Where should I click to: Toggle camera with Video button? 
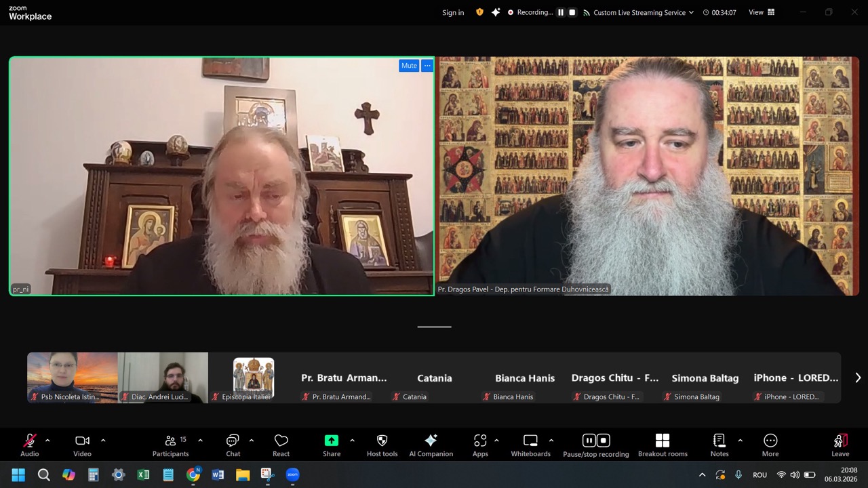(x=82, y=444)
